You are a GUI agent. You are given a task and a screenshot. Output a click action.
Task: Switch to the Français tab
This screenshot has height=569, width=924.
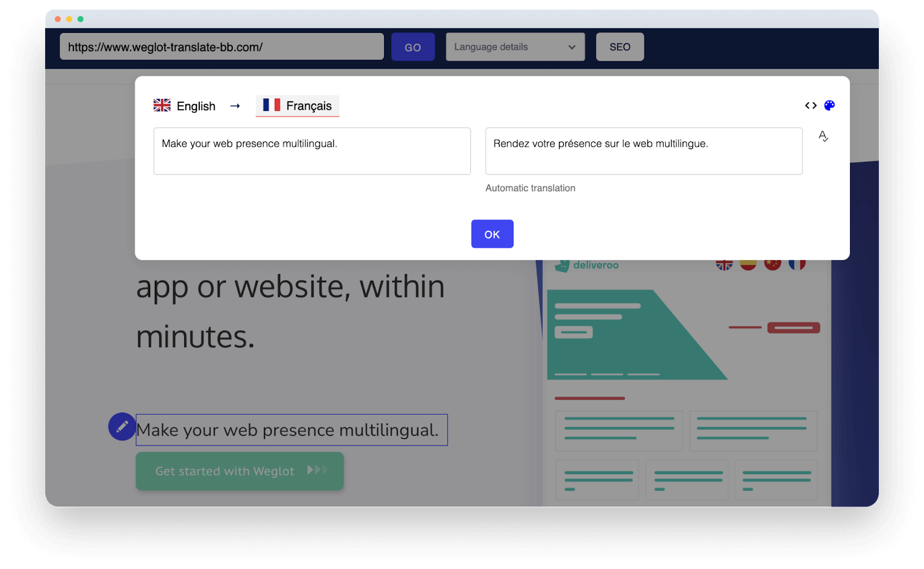point(297,106)
